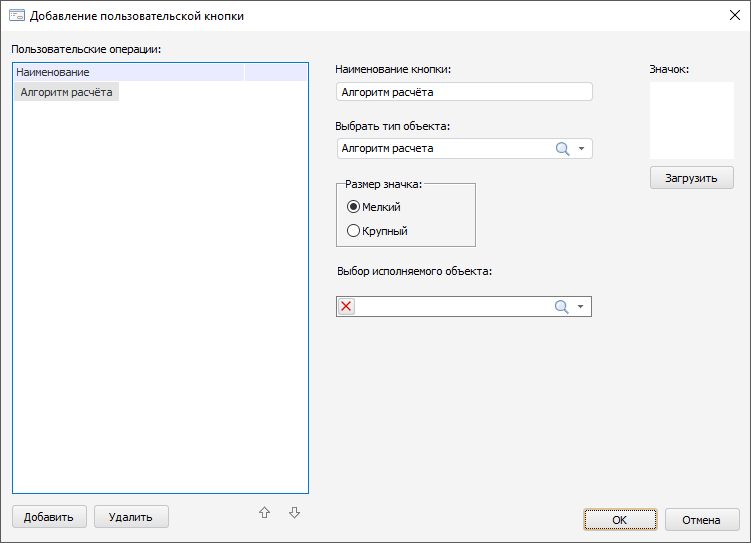Image resolution: width=751 pixels, height=543 pixels.
Task: Close the dialog window
Action: [733, 16]
